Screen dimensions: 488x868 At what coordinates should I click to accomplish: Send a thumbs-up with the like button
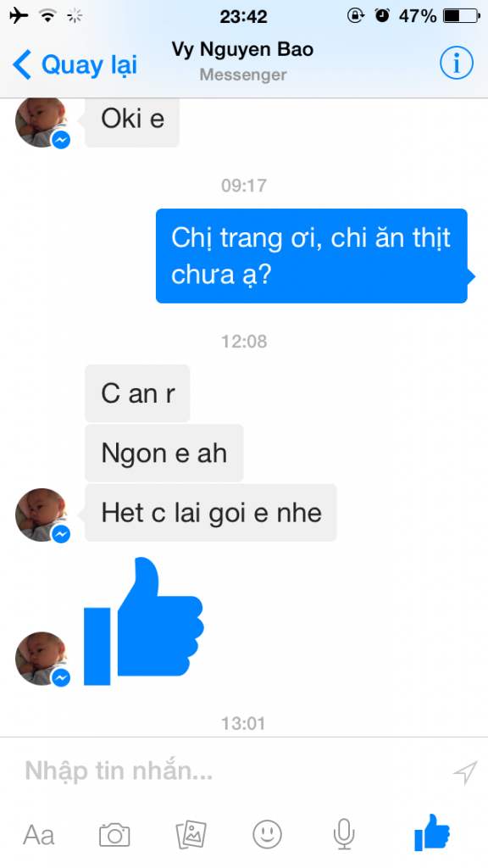432,832
